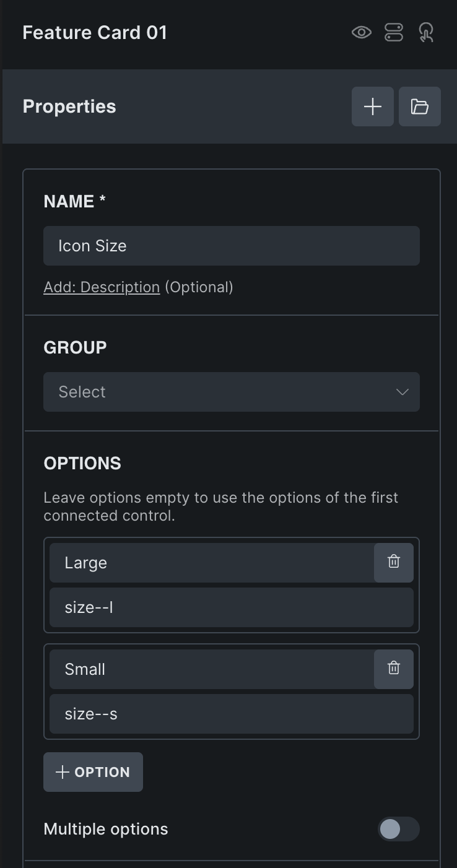Click the plus icon in Option button
The image size is (457, 868).
pos(63,772)
